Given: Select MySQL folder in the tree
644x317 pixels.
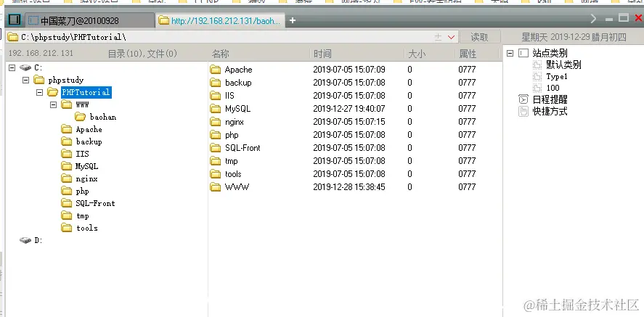Looking at the screenshot, I should click(86, 166).
